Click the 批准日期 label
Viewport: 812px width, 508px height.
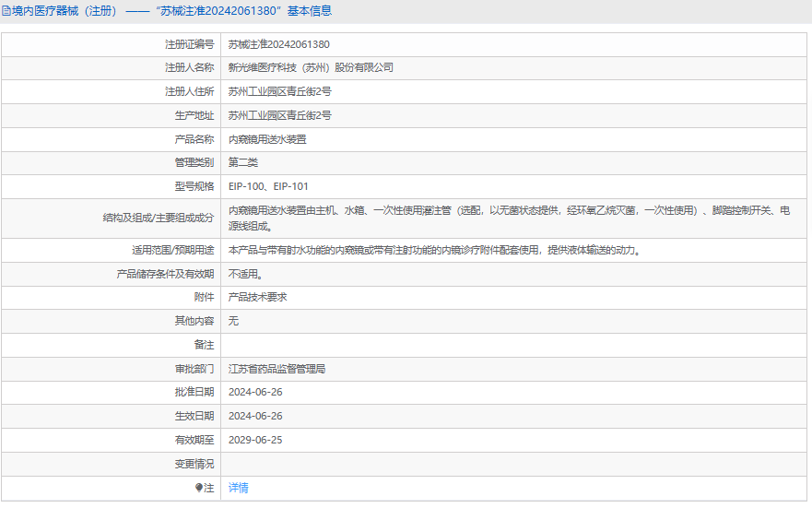click(194, 392)
